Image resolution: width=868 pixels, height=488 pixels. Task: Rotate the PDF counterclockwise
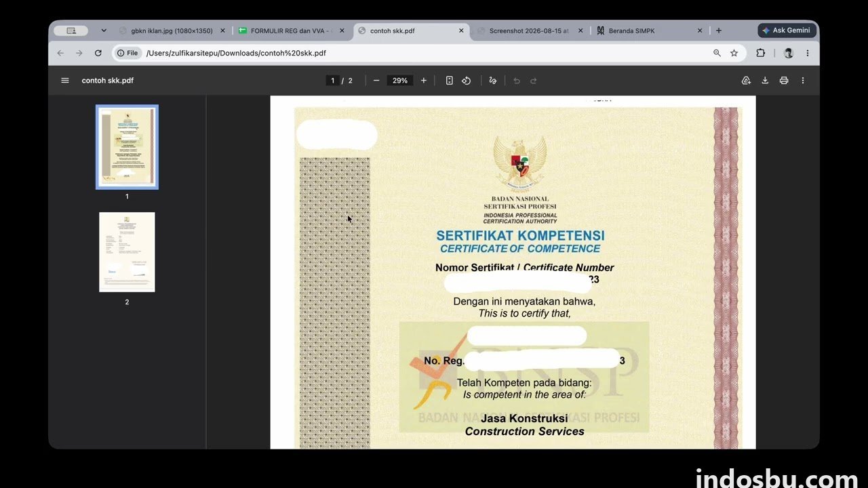pyautogui.click(x=467, y=81)
